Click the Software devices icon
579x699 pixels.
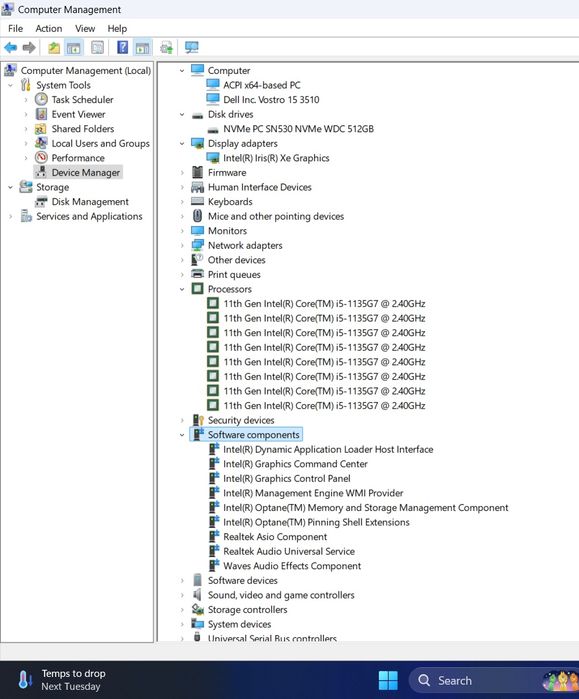[x=197, y=580]
